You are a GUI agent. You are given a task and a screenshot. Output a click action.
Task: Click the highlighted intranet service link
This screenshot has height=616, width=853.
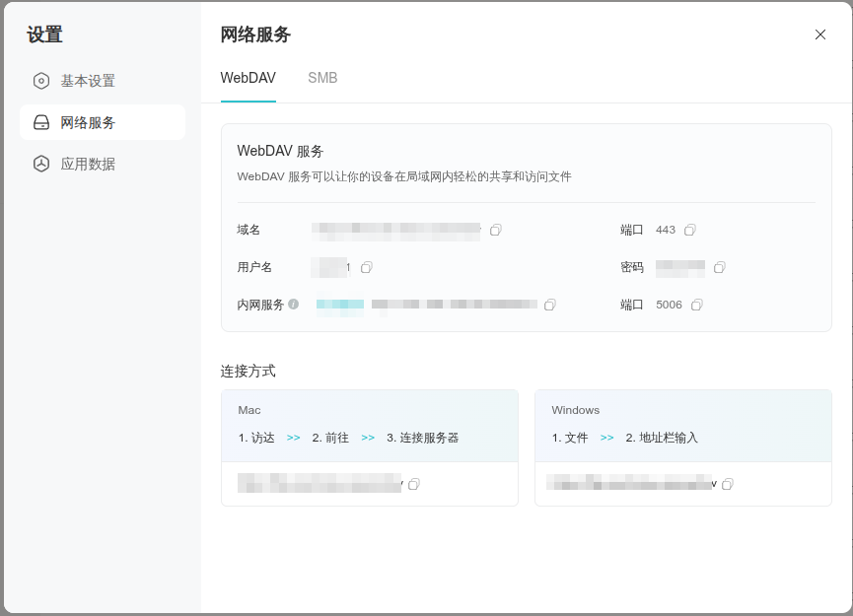[x=340, y=305]
